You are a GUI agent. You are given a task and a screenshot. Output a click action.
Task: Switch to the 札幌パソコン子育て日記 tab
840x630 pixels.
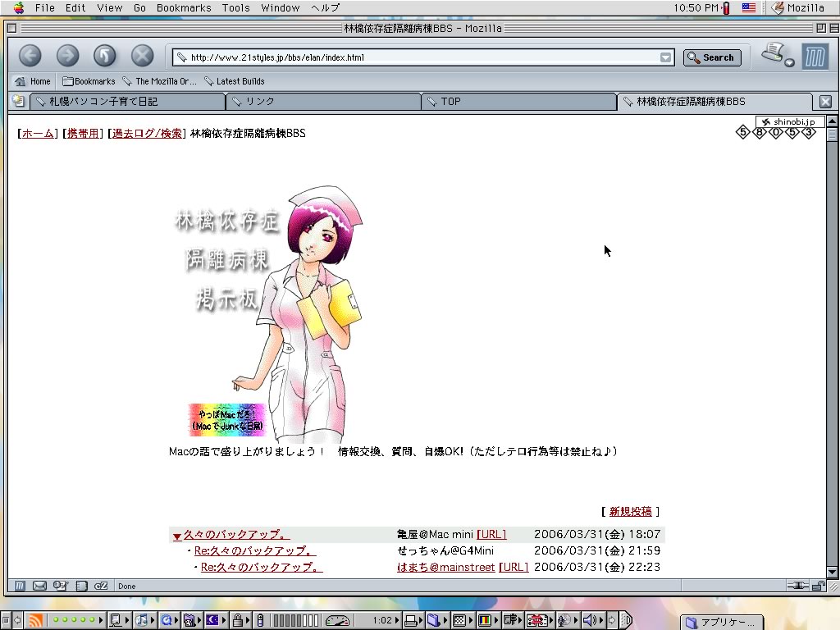pyautogui.click(x=127, y=102)
